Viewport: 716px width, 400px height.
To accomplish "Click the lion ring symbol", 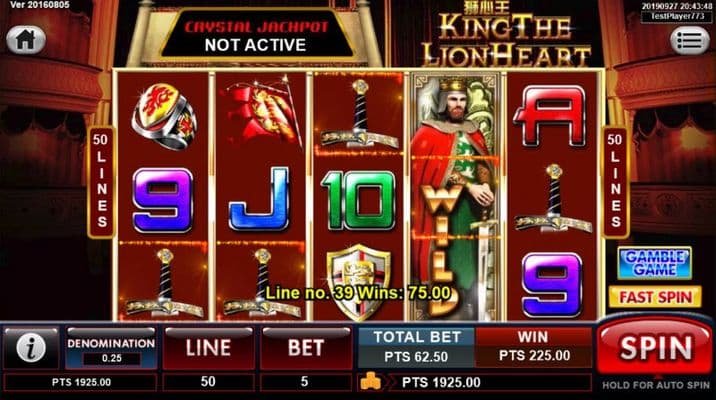I will point(163,116).
